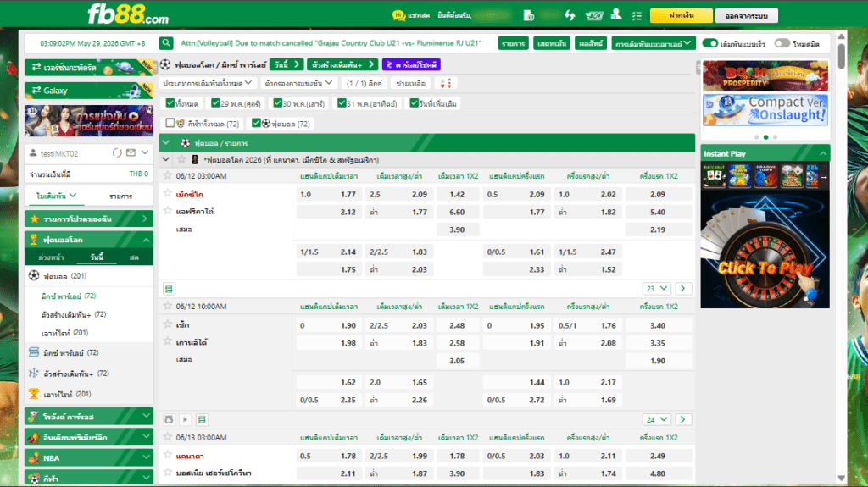
Task: Open the envelope messages icon
Action: [x=131, y=152]
